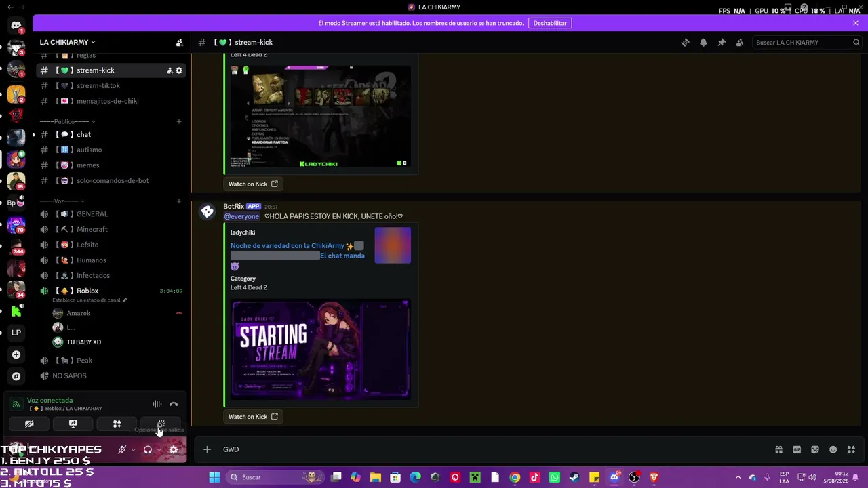Open the GIF picker
This screenshot has height=488, width=868.
[797, 449]
